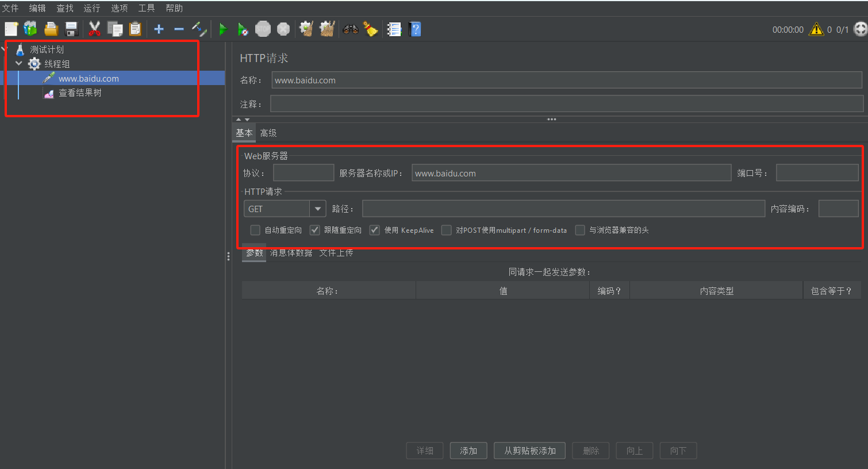Click the 添加 button

(468, 451)
